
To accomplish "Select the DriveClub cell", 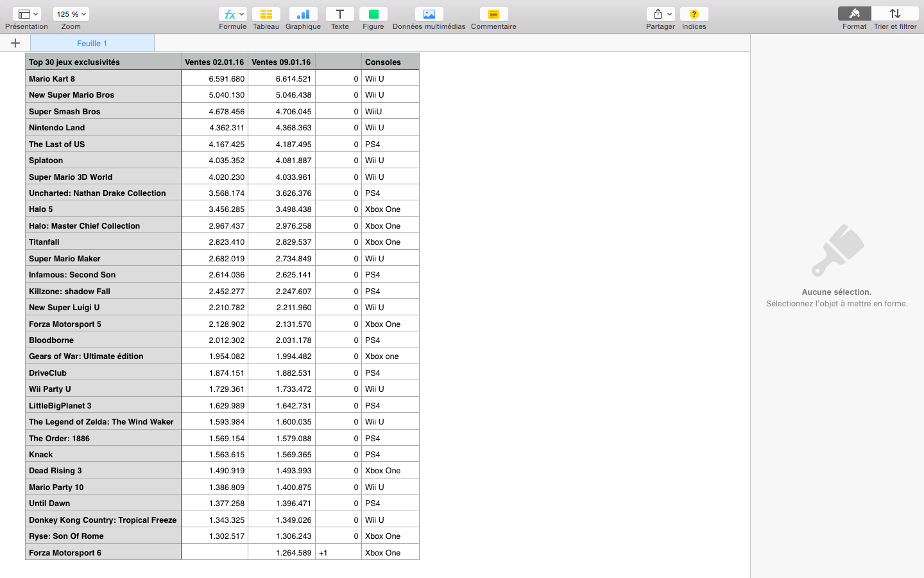I will point(103,372).
